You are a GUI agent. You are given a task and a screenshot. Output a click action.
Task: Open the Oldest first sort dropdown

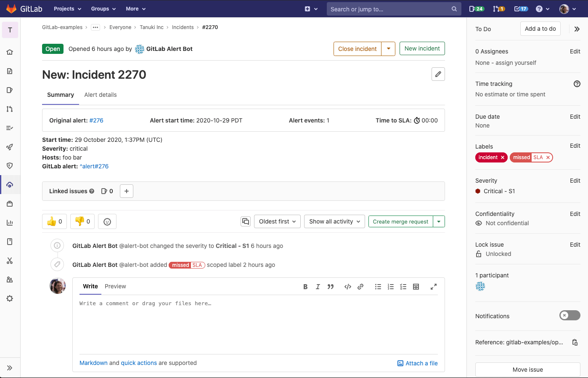(x=277, y=221)
